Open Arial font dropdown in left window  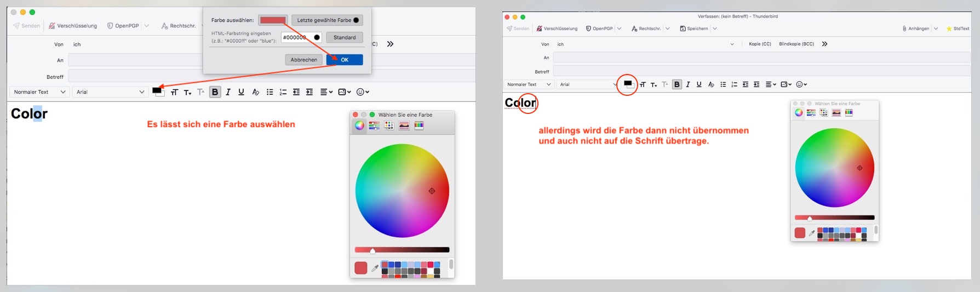110,92
